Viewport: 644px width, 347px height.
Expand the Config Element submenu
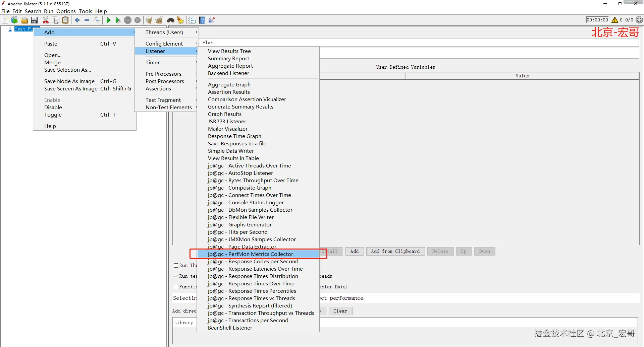click(167, 44)
